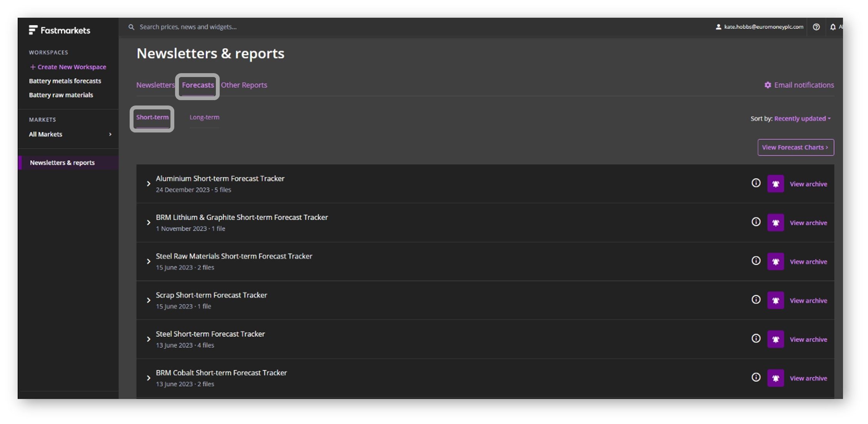Click the search magnifier icon
This screenshot has width=868, height=424.
point(131,27)
